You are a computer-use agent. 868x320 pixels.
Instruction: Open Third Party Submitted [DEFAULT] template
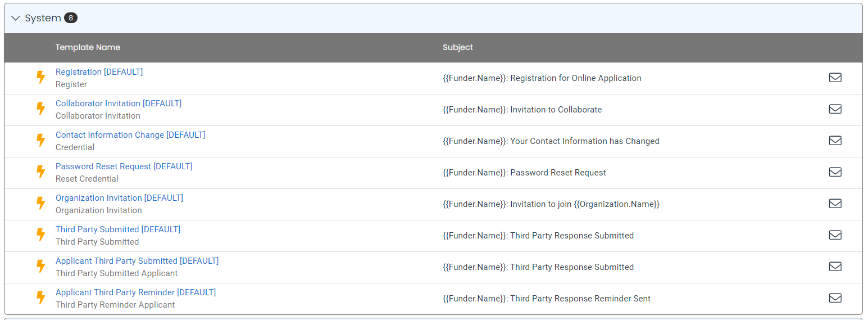click(x=118, y=229)
